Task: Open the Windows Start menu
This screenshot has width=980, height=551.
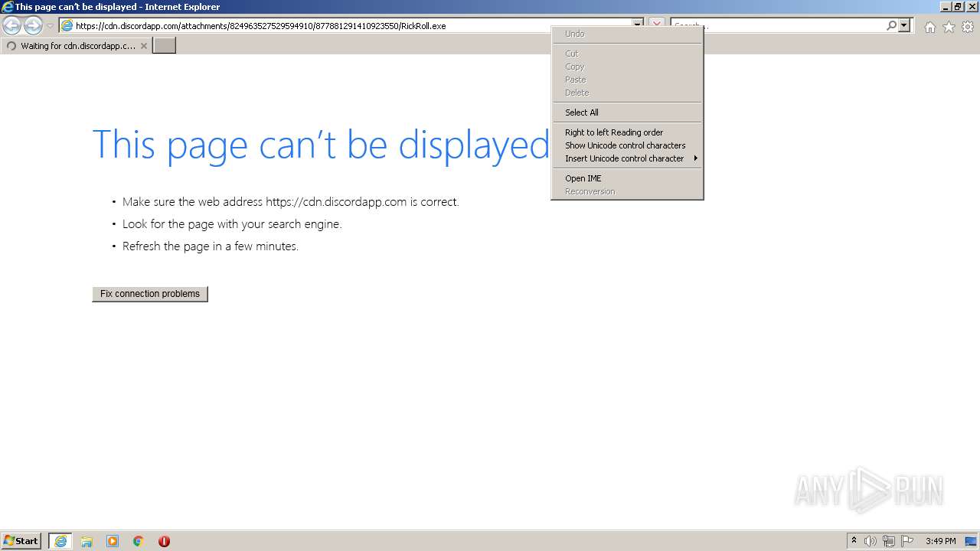Action: point(21,541)
